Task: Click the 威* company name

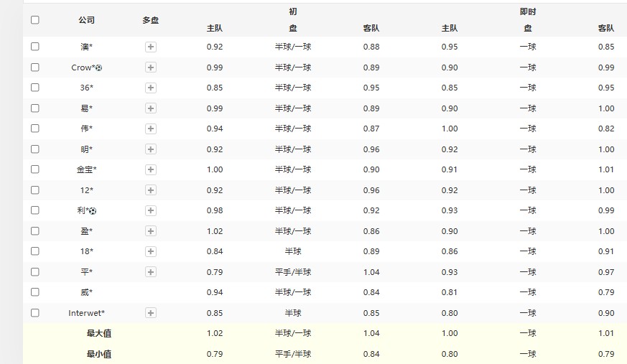Action: (86, 293)
